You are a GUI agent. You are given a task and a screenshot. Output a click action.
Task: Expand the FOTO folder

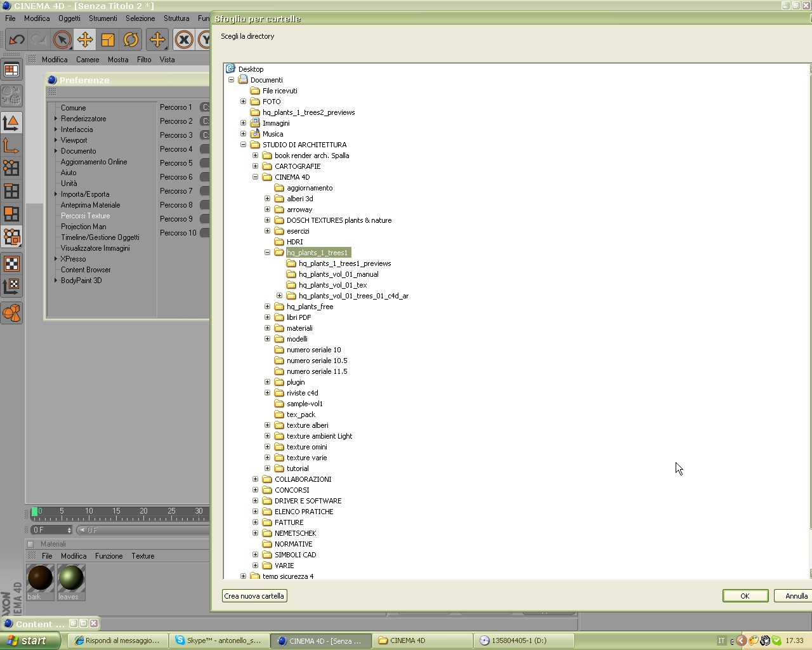coord(243,102)
